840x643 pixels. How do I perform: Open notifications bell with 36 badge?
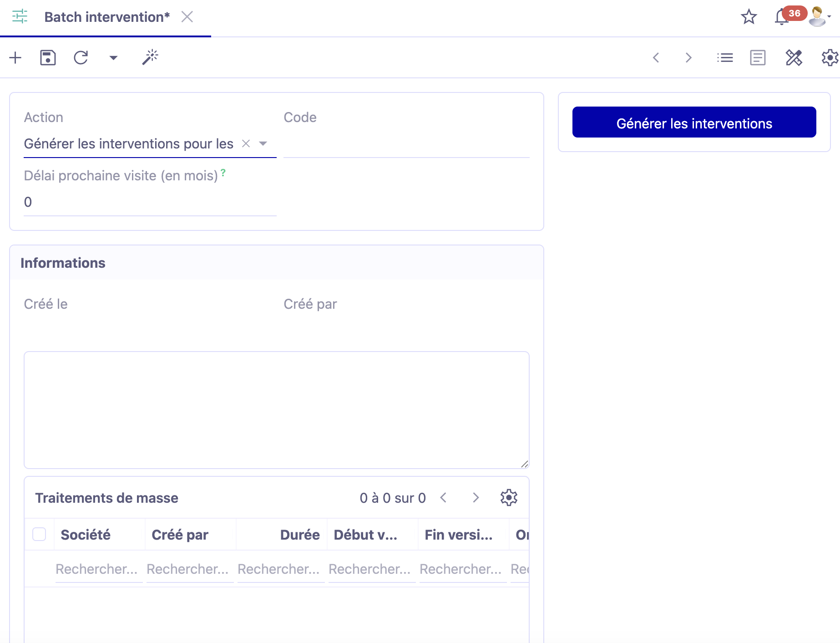pyautogui.click(x=782, y=17)
